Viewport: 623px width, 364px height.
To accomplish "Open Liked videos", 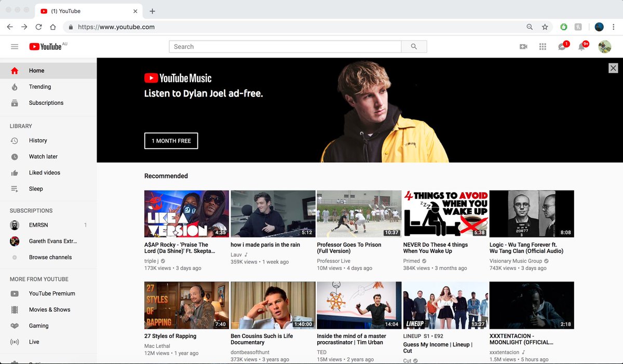I will pyautogui.click(x=48, y=172).
